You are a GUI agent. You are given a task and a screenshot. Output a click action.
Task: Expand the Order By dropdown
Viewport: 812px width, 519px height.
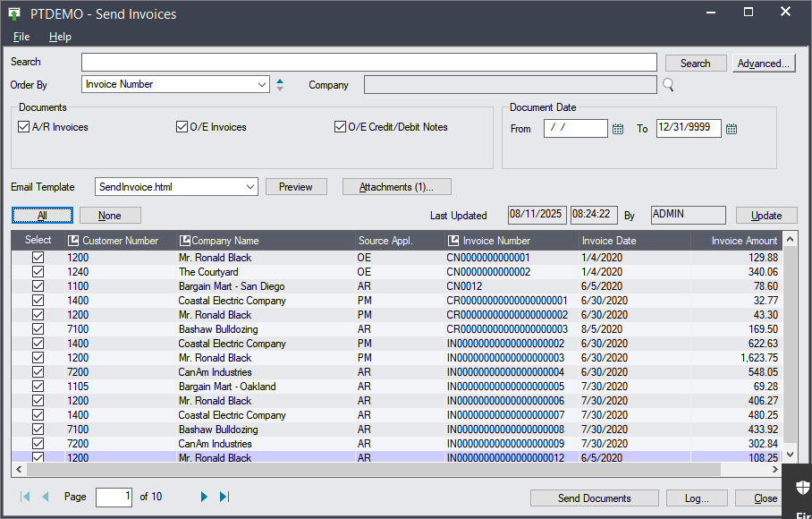tap(262, 85)
